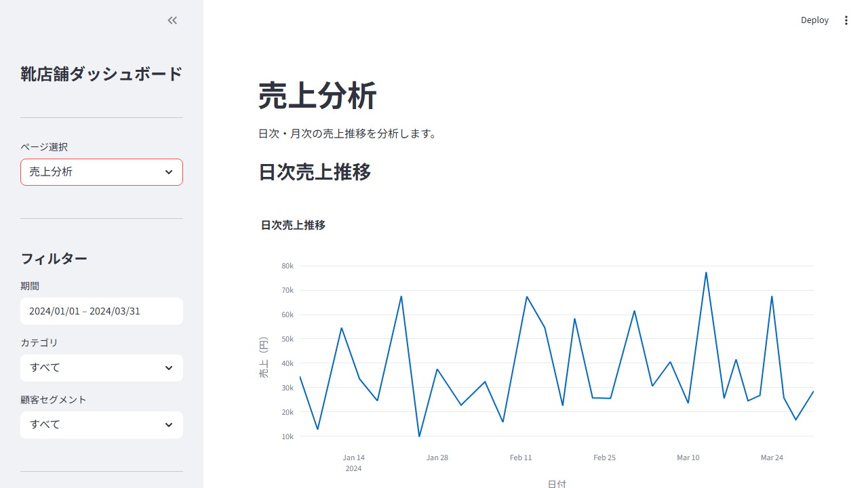Click the line chart data point near Feb 11

click(526, 297)
